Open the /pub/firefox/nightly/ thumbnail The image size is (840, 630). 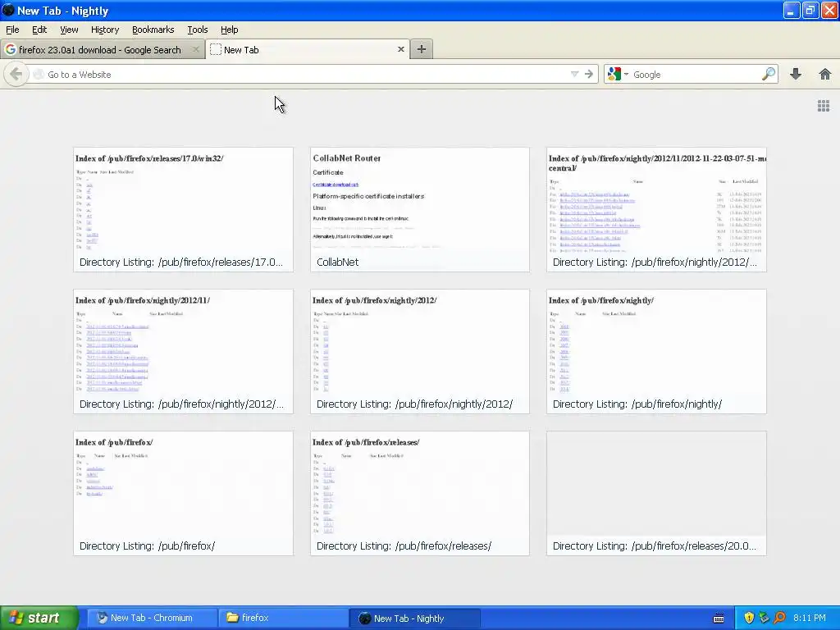point(656,351)
